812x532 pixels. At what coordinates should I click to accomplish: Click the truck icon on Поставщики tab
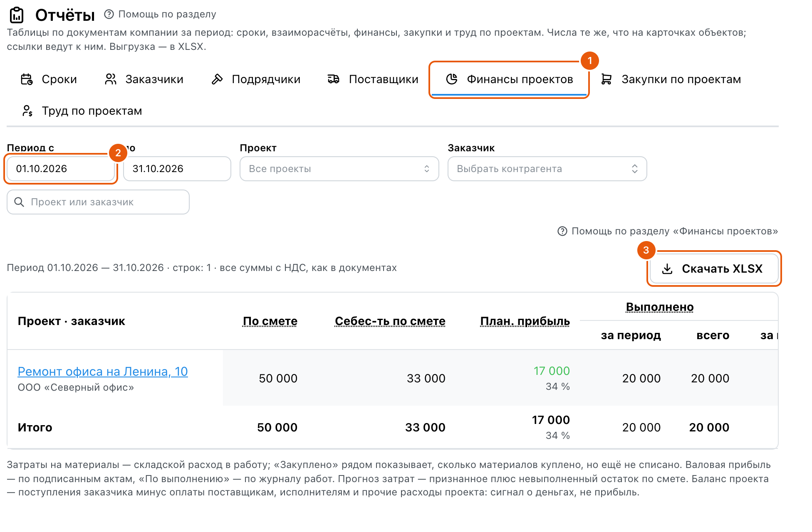point(334,79)
